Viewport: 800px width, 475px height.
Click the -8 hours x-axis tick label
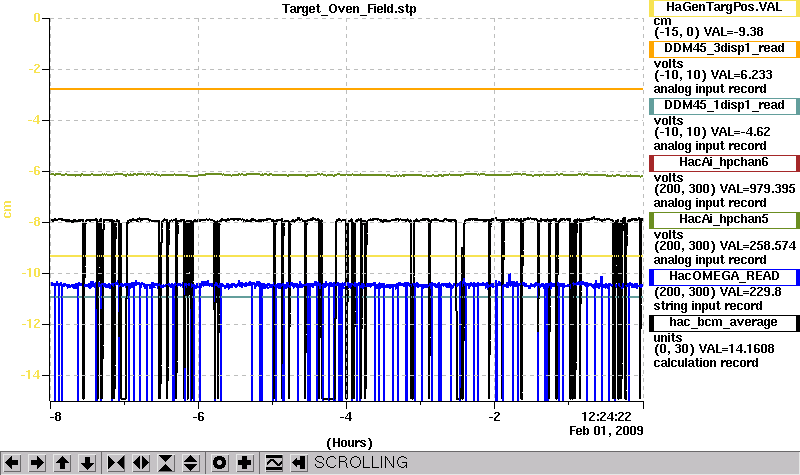(x=56, y=417)
